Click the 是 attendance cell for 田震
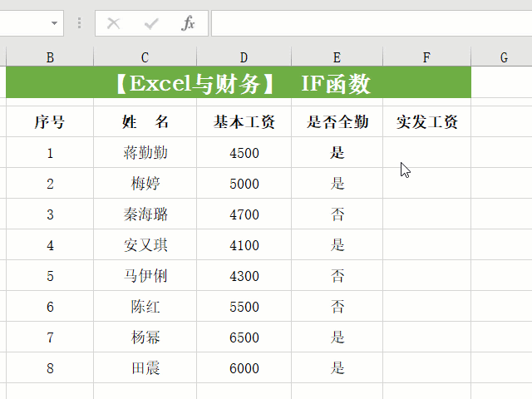Viewport: 532px width, 399px height. (337, 367)
